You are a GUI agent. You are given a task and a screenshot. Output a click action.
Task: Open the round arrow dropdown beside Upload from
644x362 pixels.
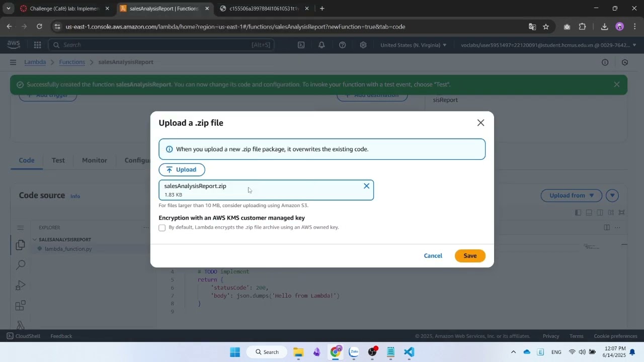coord(612,196)
